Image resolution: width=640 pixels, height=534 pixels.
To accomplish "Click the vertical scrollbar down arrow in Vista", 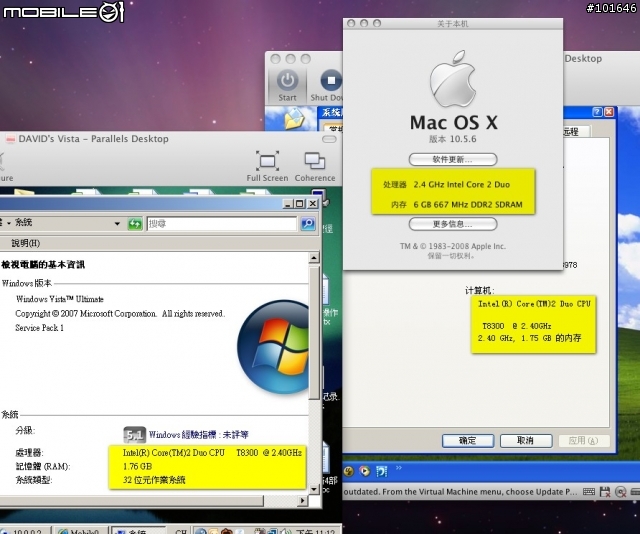I will [x=313, y=489].
